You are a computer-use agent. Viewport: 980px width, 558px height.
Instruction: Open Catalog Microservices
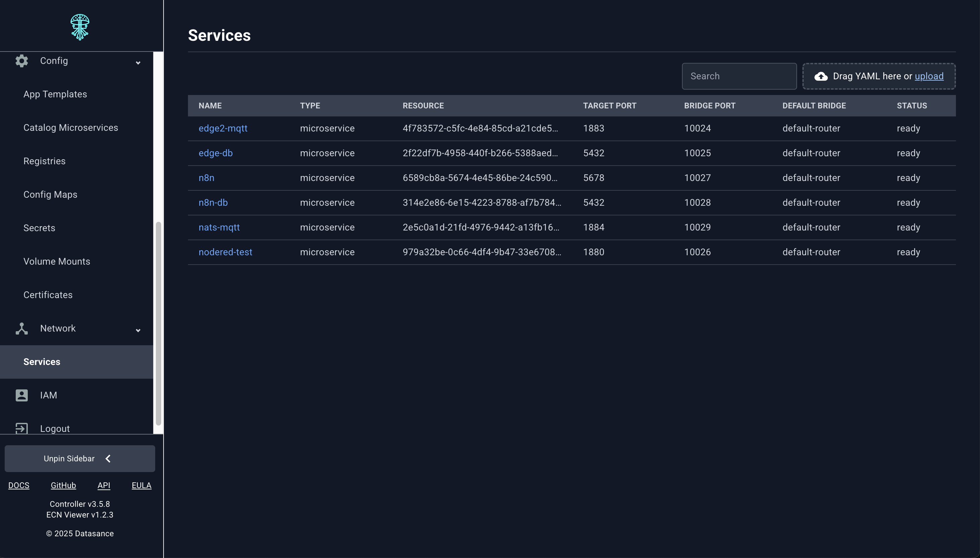coord(71,127)
